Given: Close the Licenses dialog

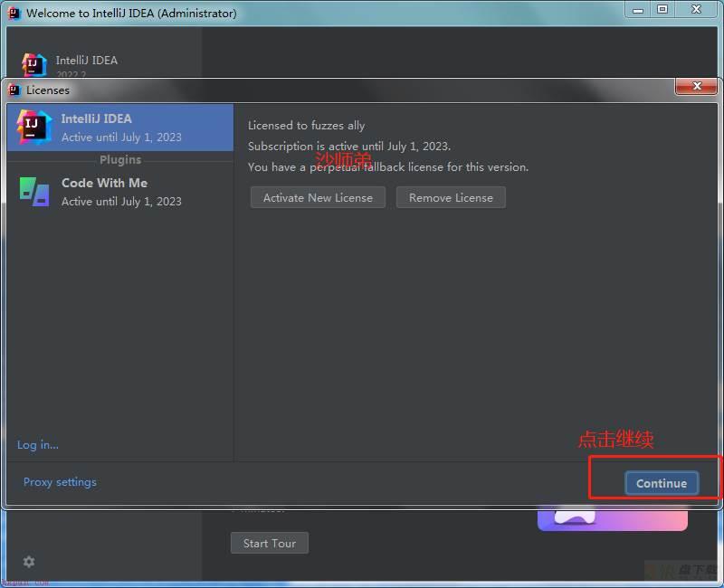Looking at the screenshot, I should coord(696,86).
